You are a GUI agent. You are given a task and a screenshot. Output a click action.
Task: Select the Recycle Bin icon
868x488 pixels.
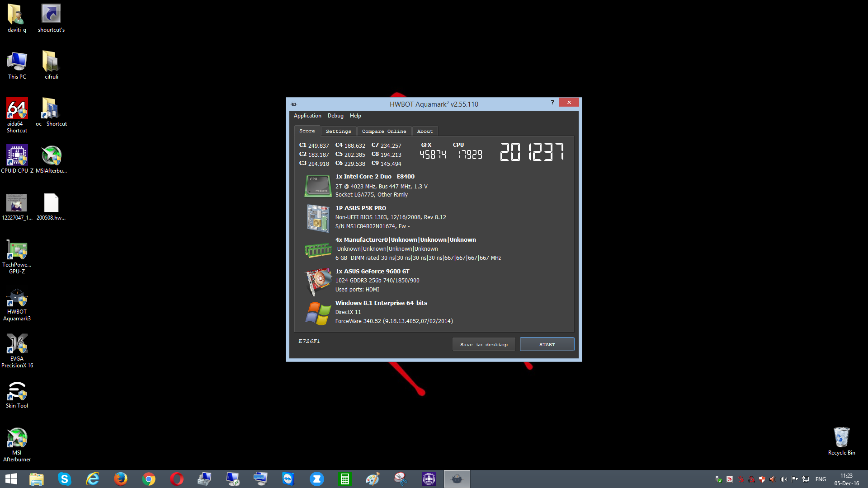point(841,441)
